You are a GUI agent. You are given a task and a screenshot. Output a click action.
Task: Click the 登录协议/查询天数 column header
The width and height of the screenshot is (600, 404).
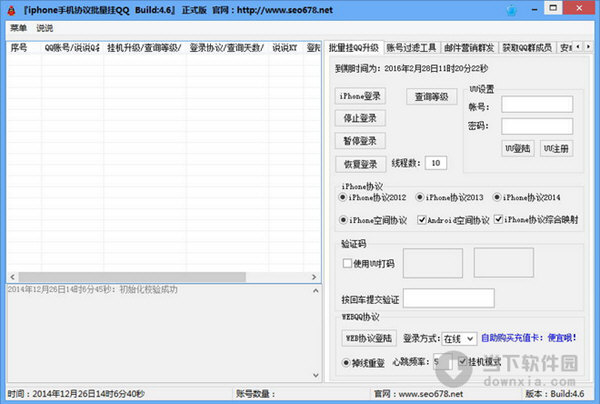227,48
